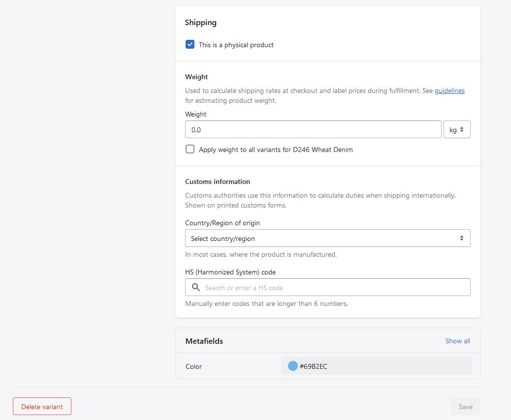Click Show all in Metafields
Screen dimensions: 511x420
(457, 341)
